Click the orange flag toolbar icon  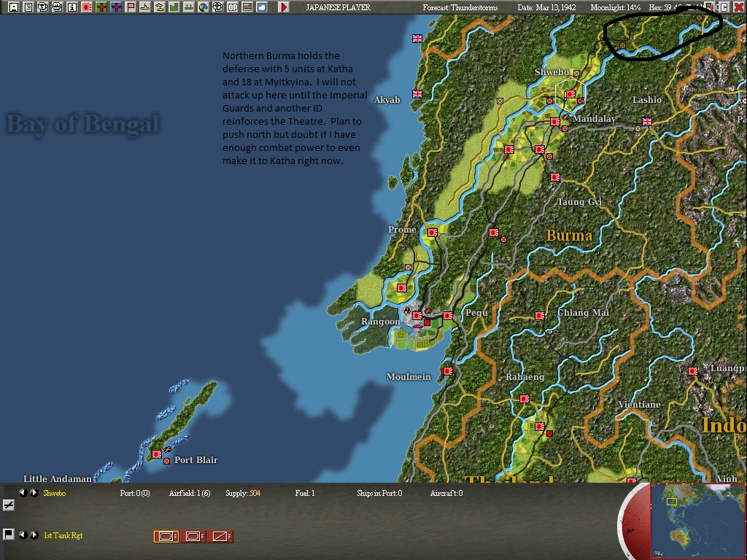pos(130,7)
